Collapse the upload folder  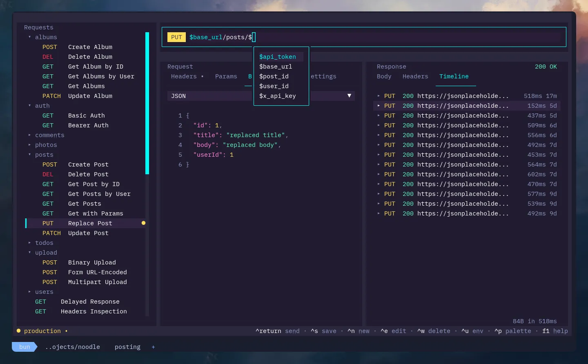point(29,253)
